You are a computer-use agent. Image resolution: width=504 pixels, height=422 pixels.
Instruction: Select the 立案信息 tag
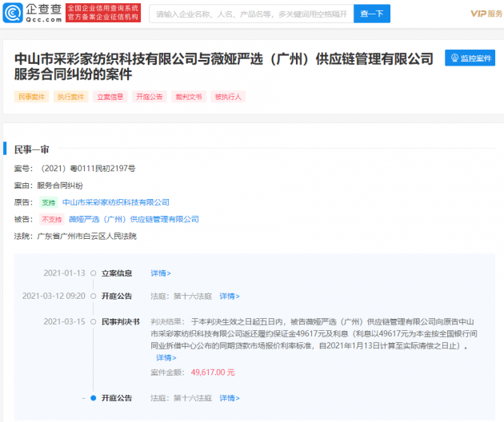click(110, 97)
